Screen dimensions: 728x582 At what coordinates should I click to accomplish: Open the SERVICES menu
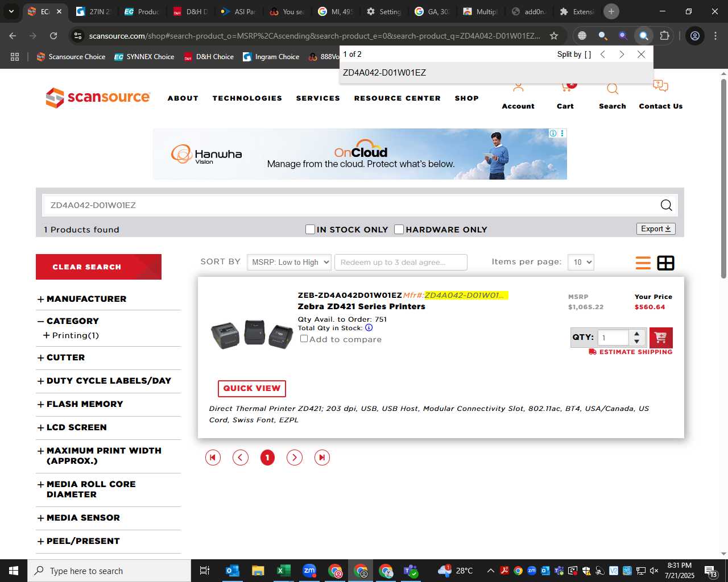[x=318, y=98]
